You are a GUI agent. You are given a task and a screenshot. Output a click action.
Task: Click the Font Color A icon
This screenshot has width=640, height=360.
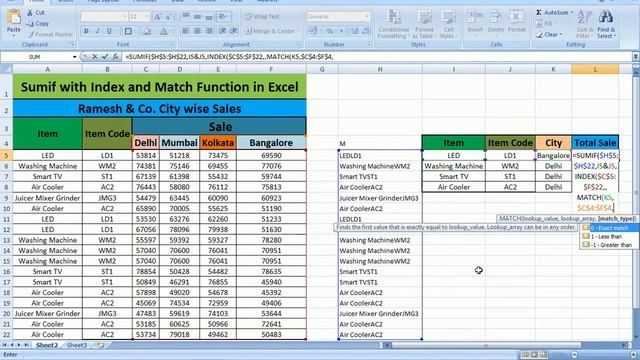click(163, 31)
